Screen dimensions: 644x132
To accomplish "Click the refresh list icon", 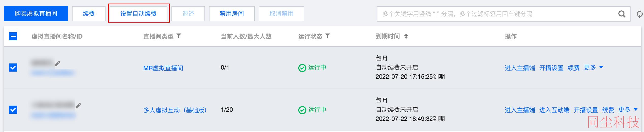I will (640, 14).
